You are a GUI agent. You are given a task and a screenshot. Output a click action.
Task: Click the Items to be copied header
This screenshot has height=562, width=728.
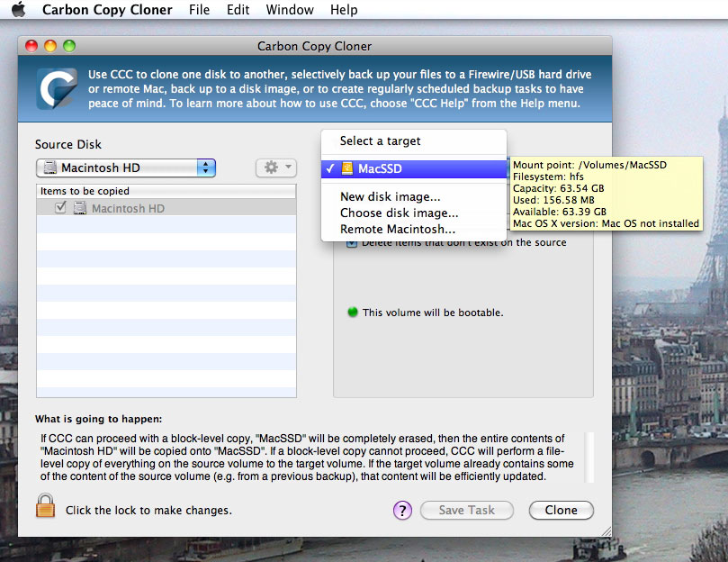pos(166,191)
